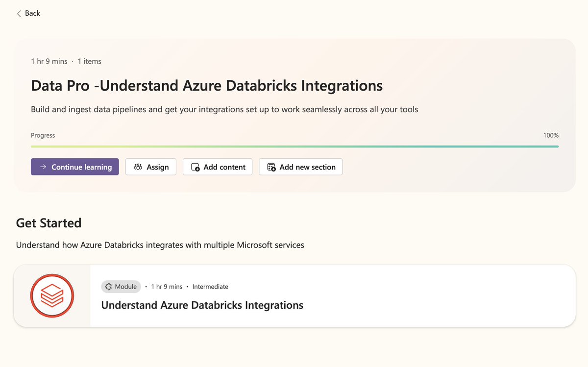
Task: Go back using the Back link
Action: 28,13
